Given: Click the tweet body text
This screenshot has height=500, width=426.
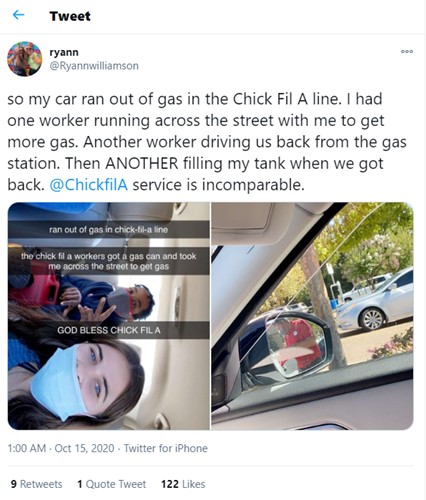Looking at the screenshot, I should 207,142.
